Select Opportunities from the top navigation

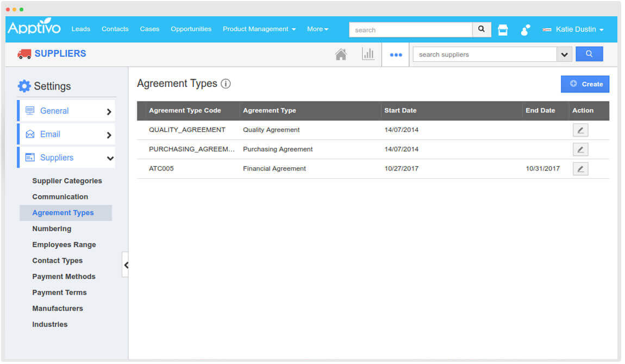tap(191, 29)
